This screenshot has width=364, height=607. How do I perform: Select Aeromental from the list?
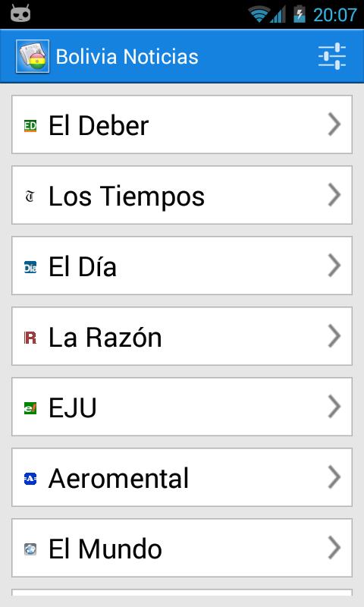pos(182,477)
